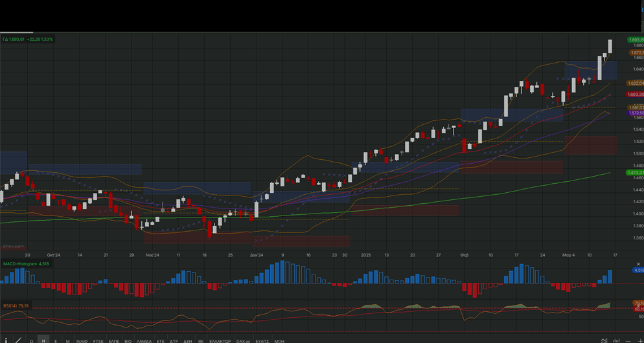Viewport: 644px width, 343px height.
Task: Click the red 1.603,30 moving average tag
Action: [x=636, y=94]
